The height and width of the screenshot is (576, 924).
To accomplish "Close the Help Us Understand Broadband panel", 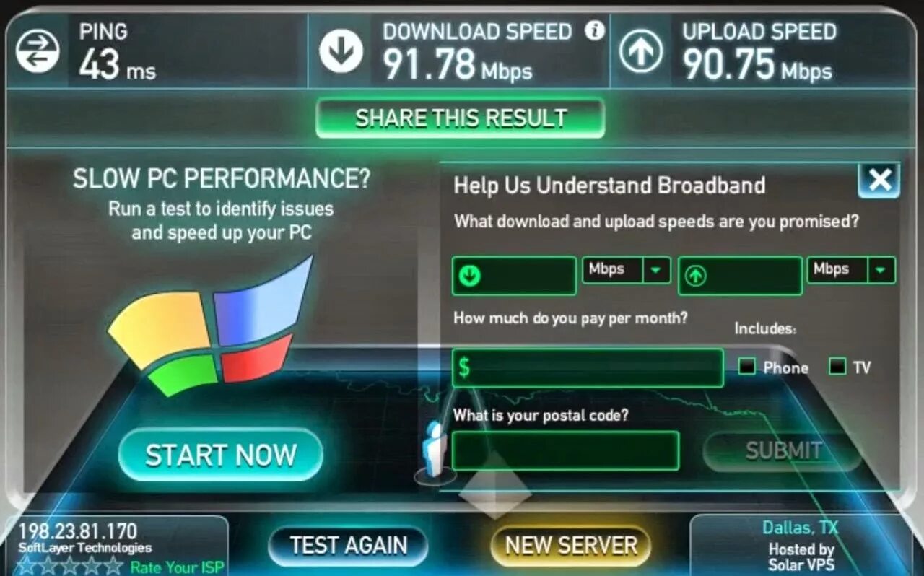I will (879, 180).
